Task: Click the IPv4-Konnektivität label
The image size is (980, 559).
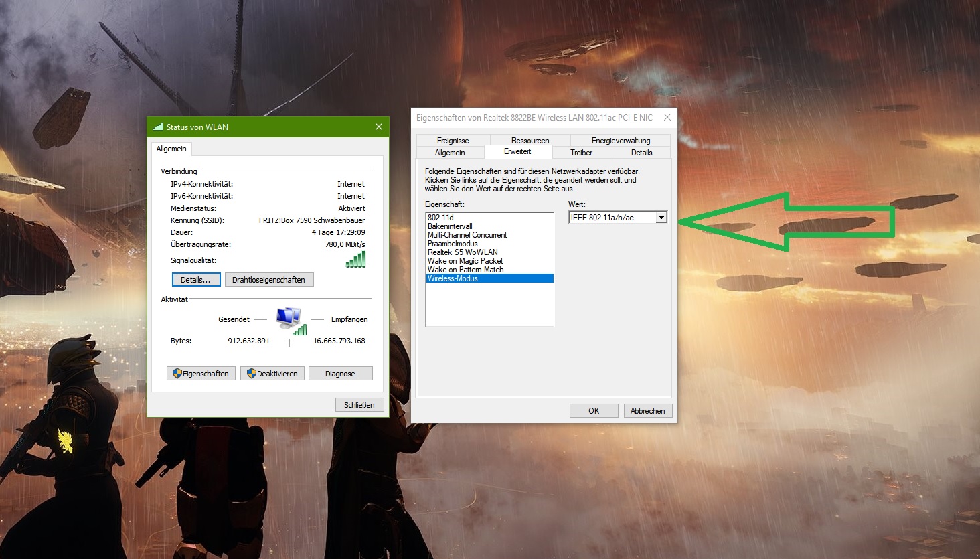Action: (x=201, y=184)
